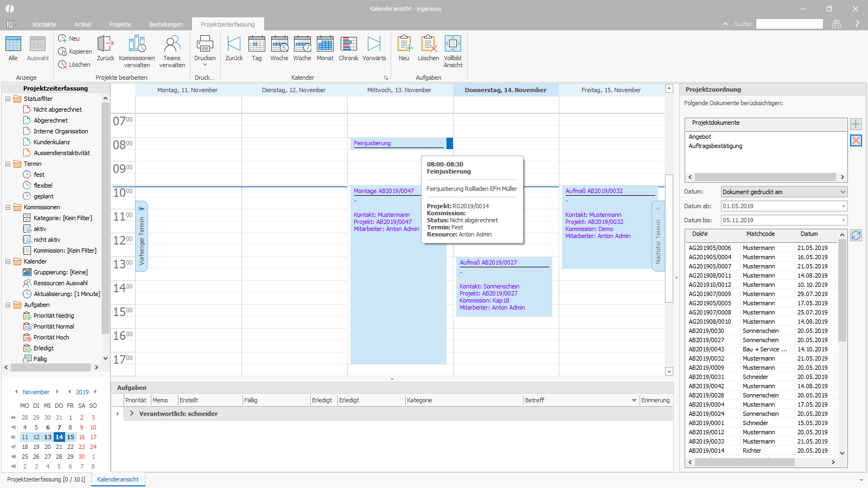Click the Suche input field

[x=789, y=24]
